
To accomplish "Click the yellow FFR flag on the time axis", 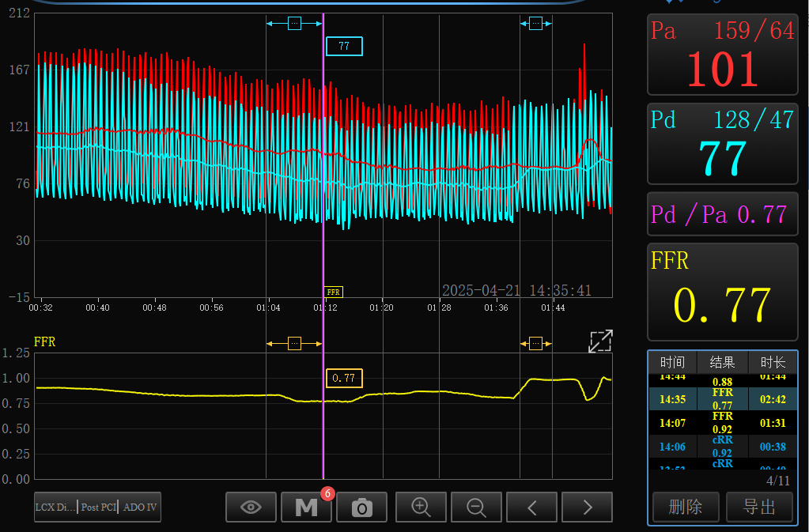I will point(333,292).
